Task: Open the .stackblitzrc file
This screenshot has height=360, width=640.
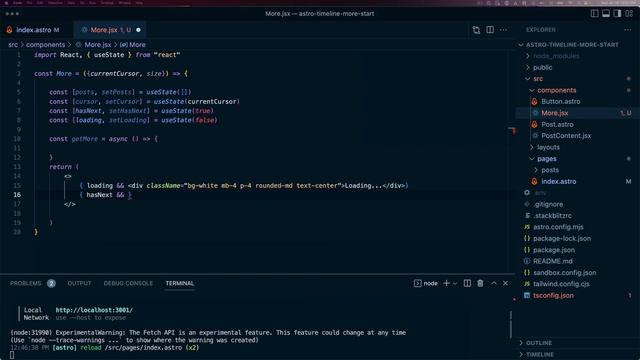Action: 552,216
